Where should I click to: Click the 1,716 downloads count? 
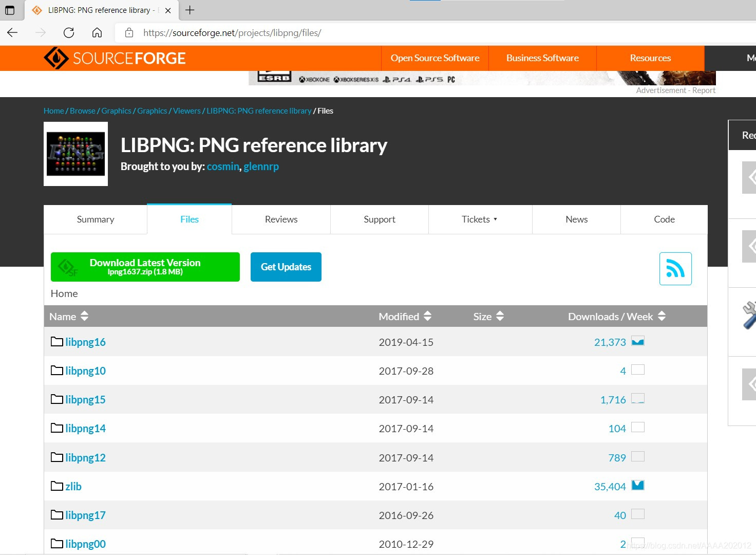tap(613, 400)
